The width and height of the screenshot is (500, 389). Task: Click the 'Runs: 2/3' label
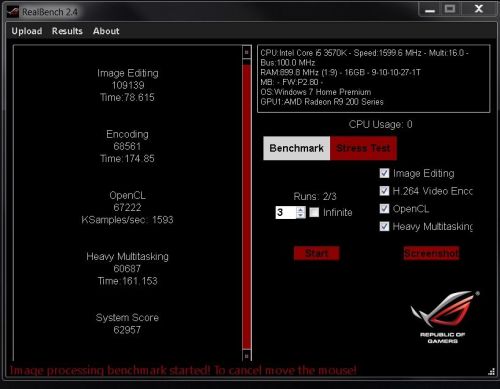(x=315, y=196)
